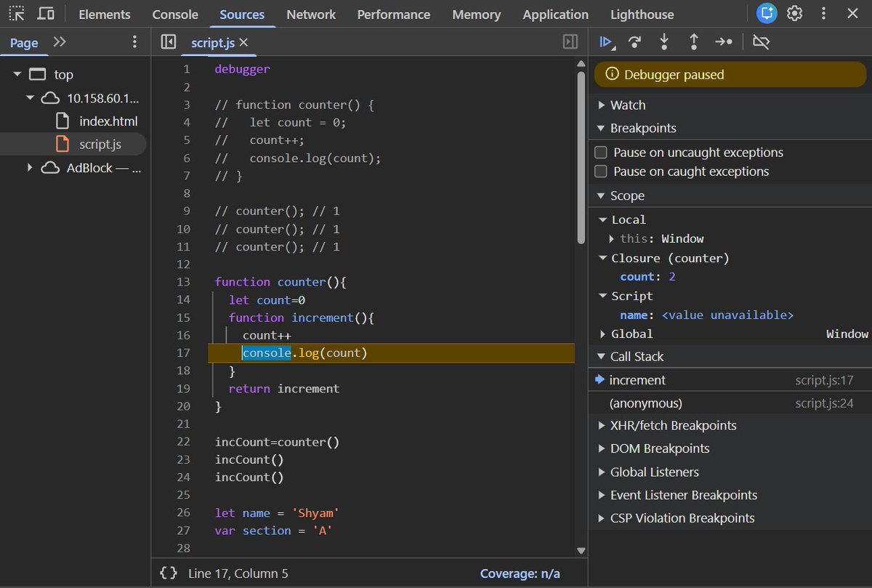The image size is (872, 588).
Task: Collapse the 10.158.60.1 domain node
Action: point(30,97)
